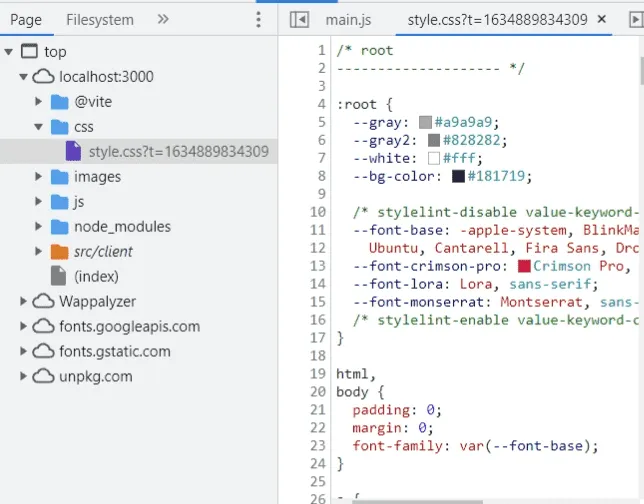Screen dimensions: 644x504
Task: Click the purple style.css file icon
Action: (x=74, y=151)
